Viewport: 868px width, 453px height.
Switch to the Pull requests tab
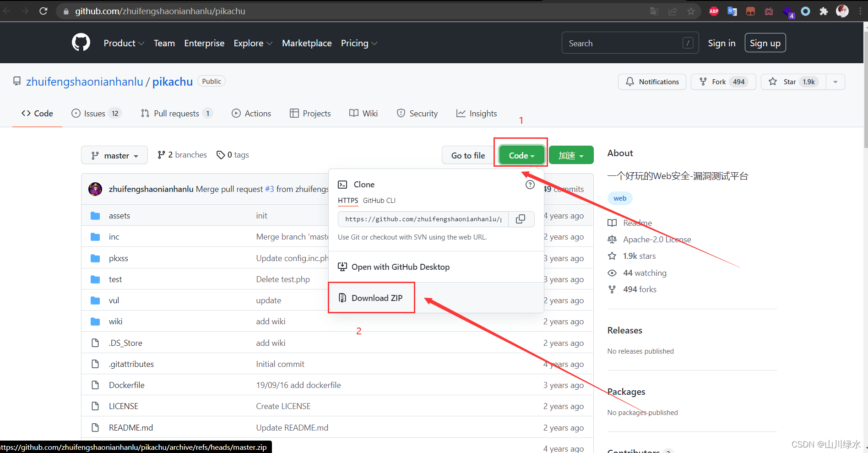click(176, 113)
